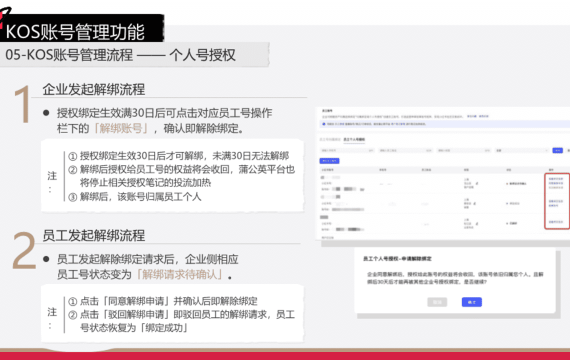Select the active employee personal account authorization tab
570x360 pixels.
pos(354,139)
